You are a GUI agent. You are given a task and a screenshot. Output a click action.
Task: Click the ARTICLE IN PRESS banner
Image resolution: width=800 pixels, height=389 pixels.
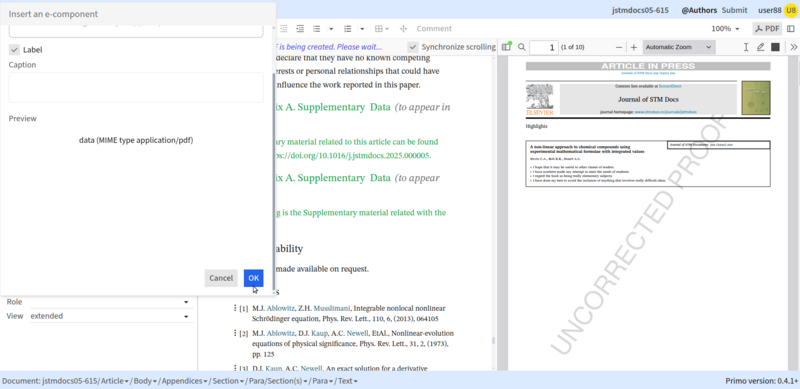[x=648, y=66]
